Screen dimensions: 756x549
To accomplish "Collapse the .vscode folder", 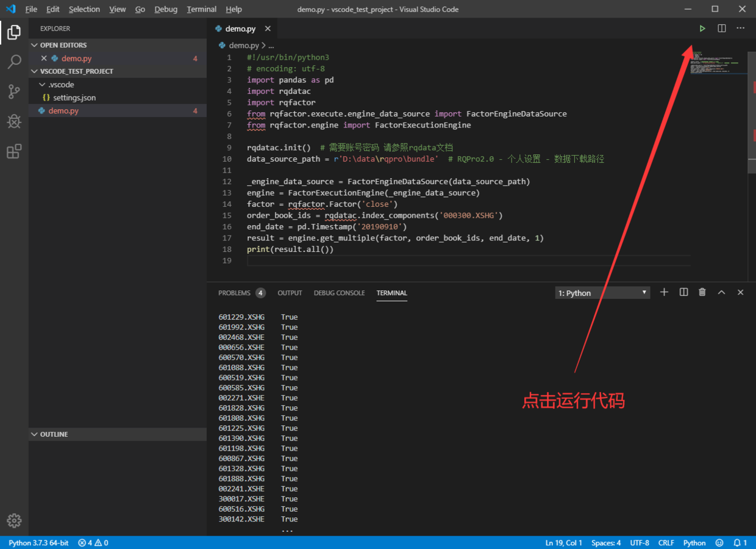I will (117, 85).
